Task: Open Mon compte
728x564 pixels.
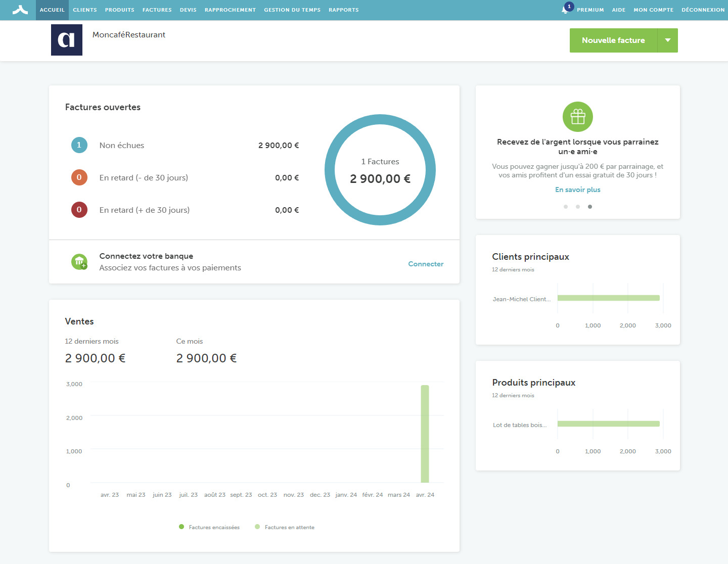Action: [654, 10]
